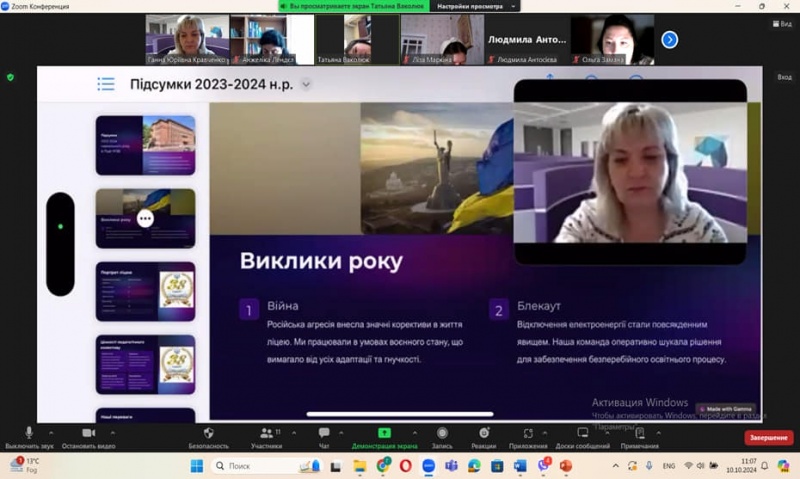The width and height of the screenshot is (800, 479).
Task: Open the Чат chat panel
Action: [324, 436]
